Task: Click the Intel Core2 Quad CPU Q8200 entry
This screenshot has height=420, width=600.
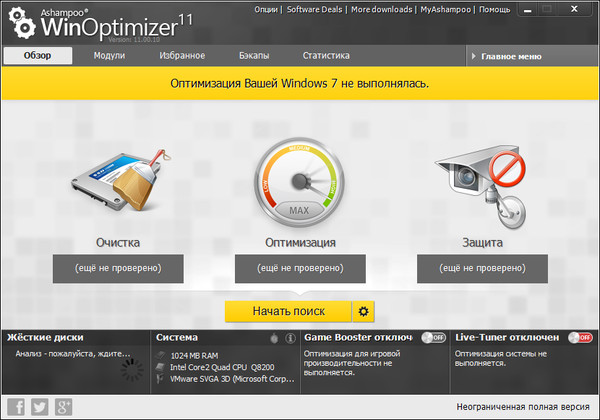Action: point(222,367)
